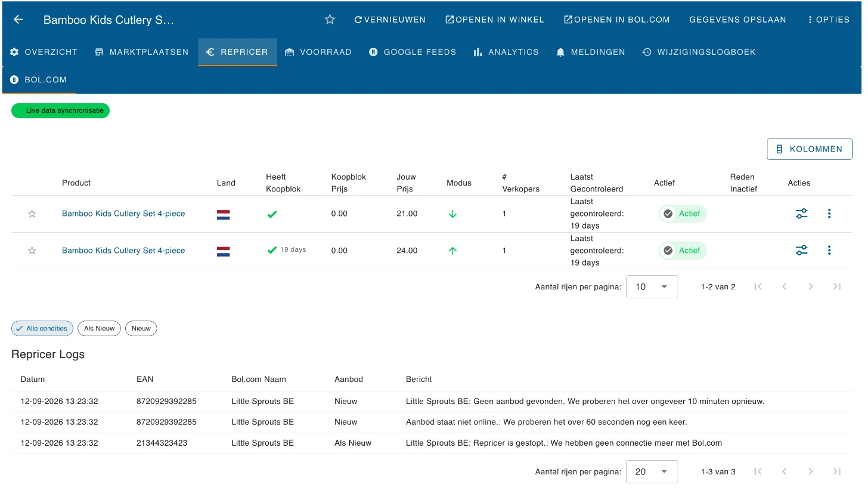Click the back arrow icon
Viewport: 868px width, 500px height.
(18, 20)
